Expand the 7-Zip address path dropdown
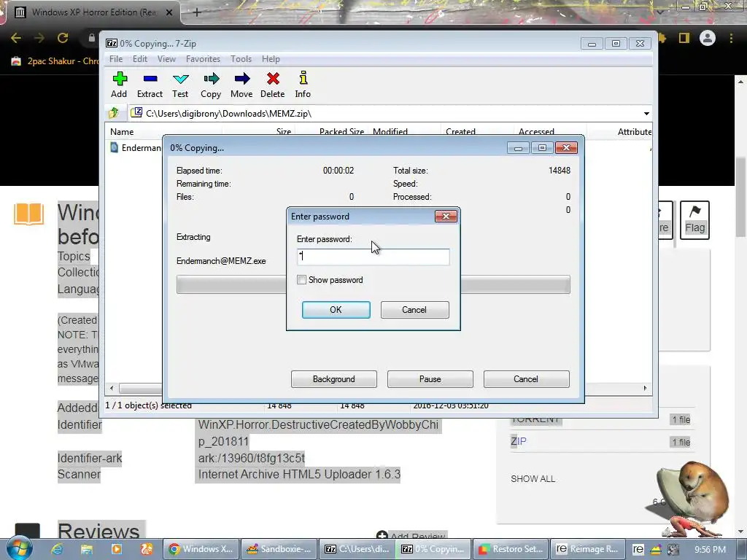This screenshot has height=560, width=747. 646,113
